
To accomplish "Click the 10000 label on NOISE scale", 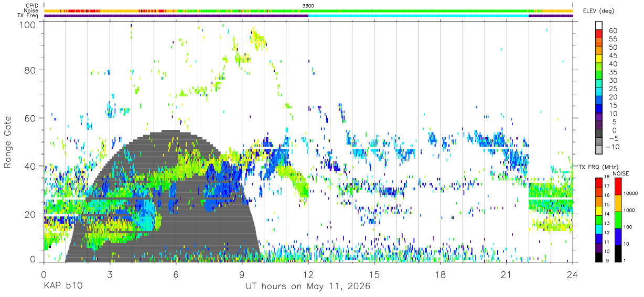I will [x=630, y=194].
